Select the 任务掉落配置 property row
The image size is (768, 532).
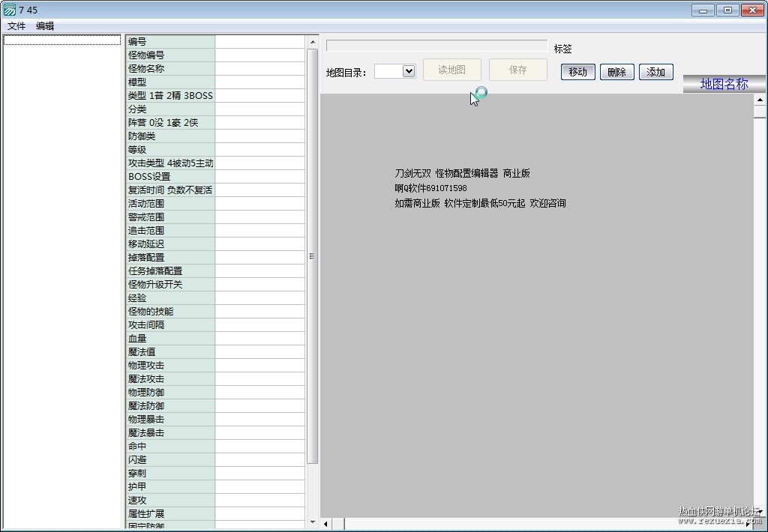click(215, 270)
